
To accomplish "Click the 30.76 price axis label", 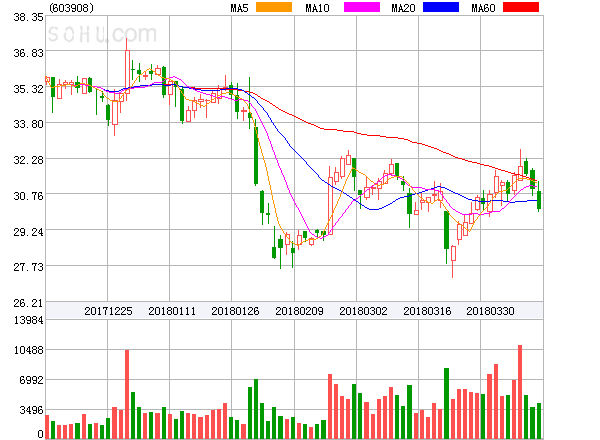I will point(28,196).
